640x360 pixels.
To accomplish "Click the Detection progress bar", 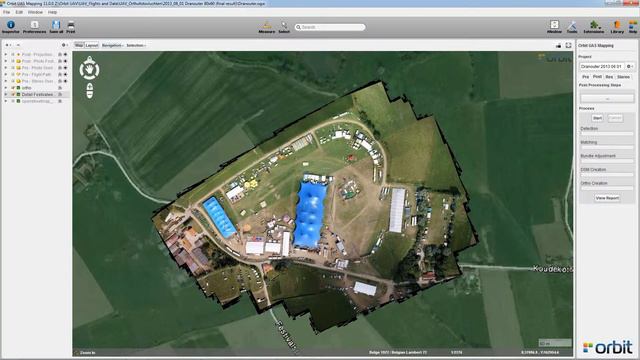I will [607, 133].
